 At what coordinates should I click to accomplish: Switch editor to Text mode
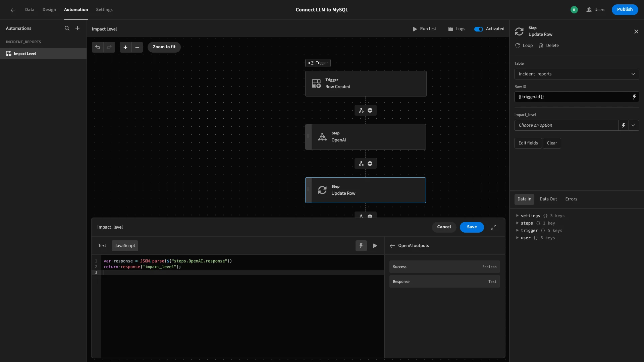[102, 246]
